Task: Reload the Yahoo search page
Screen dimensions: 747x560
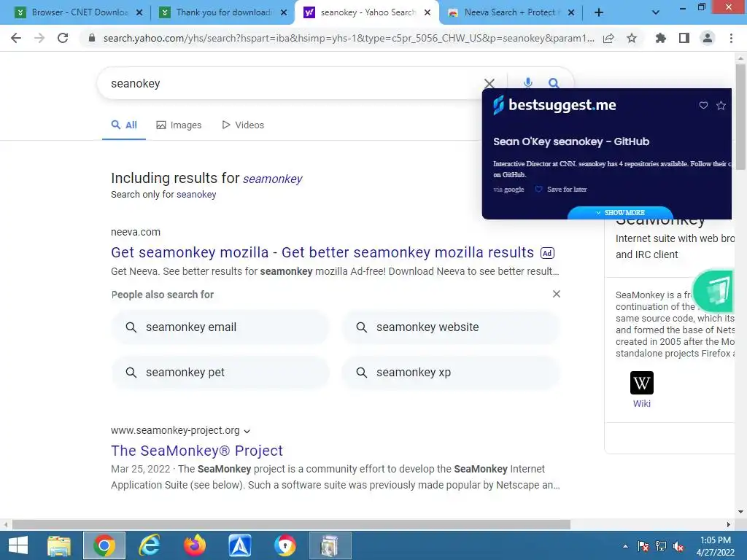Action: [63, 38]
